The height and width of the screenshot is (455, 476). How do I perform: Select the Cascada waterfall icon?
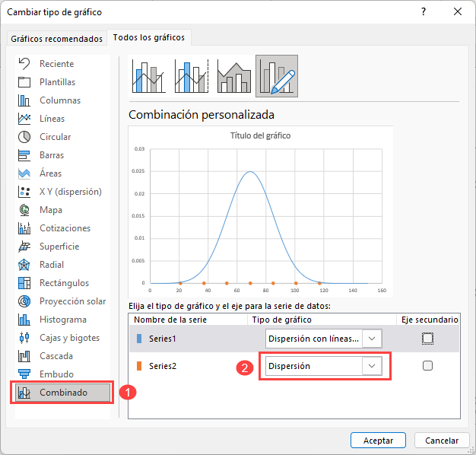click(24, 356)
